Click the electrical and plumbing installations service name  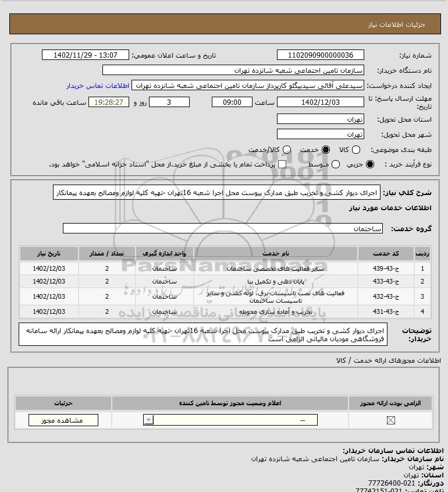(x=276, y=296)
